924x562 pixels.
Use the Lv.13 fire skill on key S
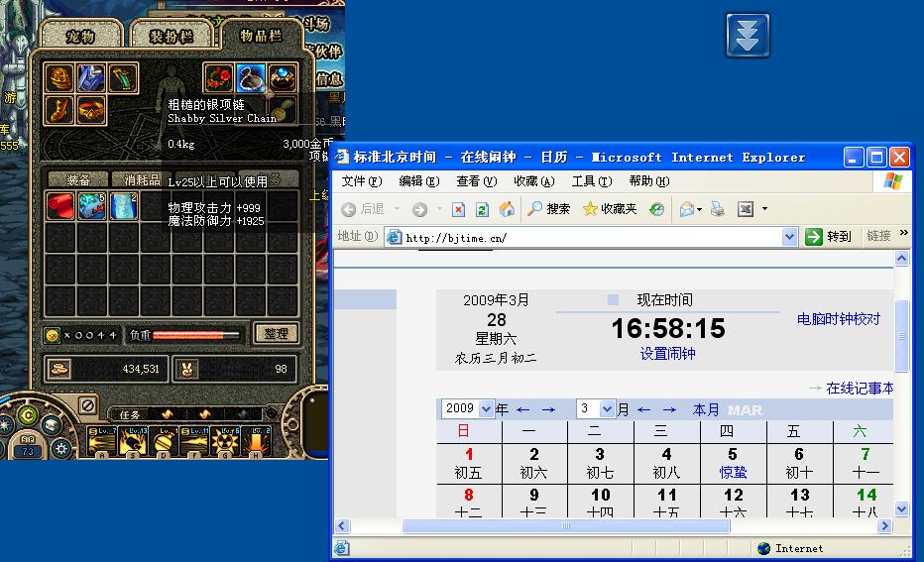pyautogui.click(x=133, y=441)
